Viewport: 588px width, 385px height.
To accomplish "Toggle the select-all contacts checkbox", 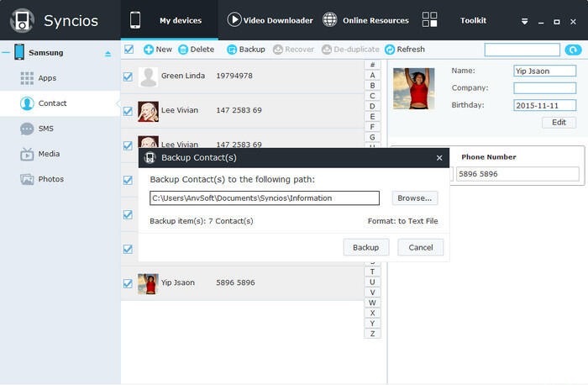I will [129, 50].
